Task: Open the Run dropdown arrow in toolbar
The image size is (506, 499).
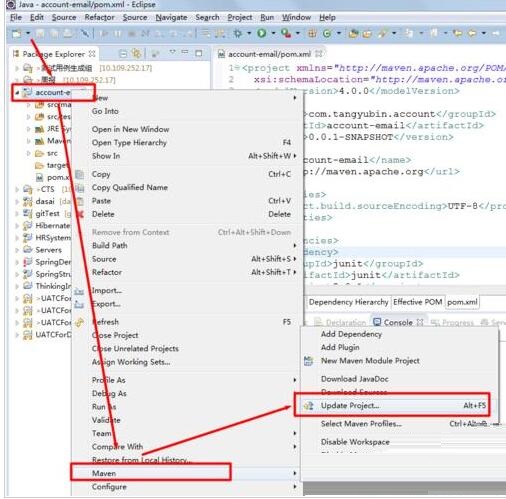Action: click(x=273, y=33)
